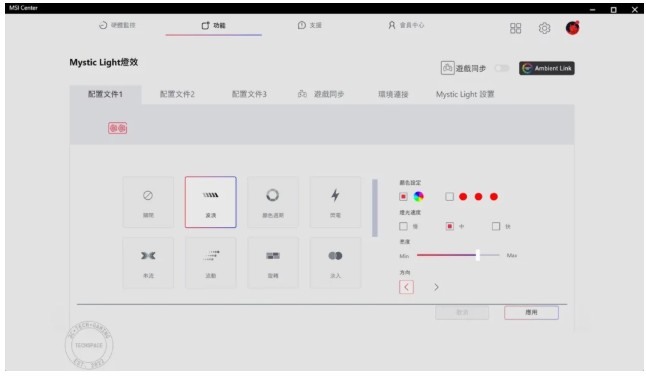Image resolution: width=646 pixels, height=377 pixels.
Task: Close the MSI Center window
Action: point(635,9)
